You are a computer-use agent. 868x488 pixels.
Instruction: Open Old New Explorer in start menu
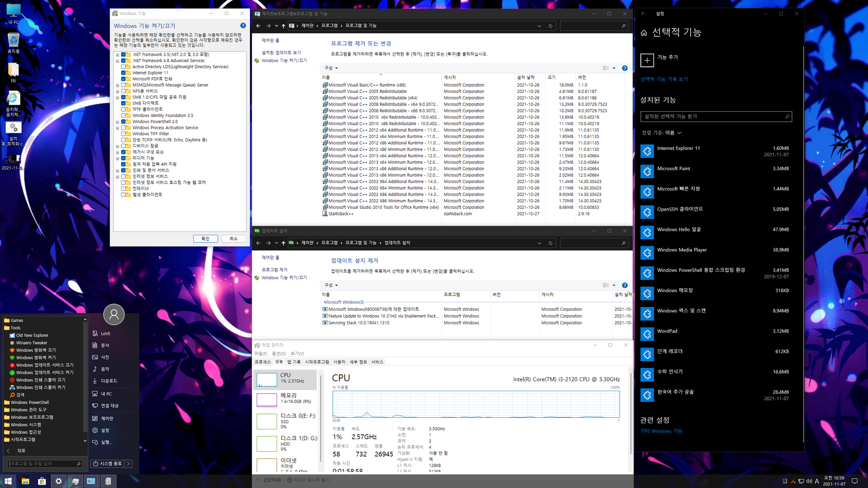click(32, 335)
